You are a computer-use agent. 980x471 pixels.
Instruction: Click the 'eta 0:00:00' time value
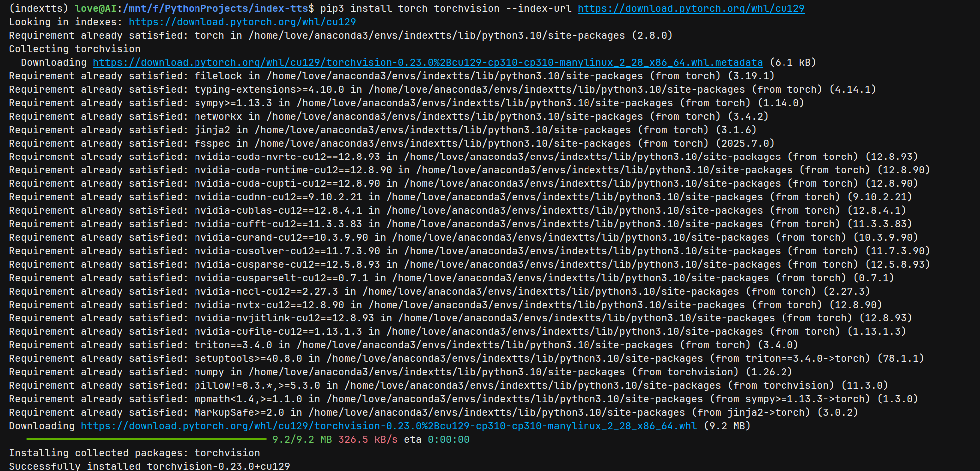click(449, 439)
